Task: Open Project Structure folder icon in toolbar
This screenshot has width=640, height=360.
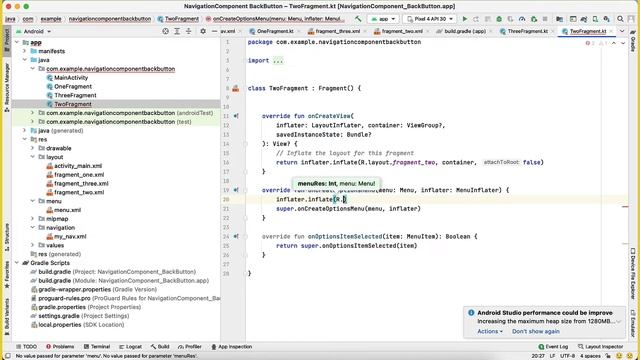Action: [560, 19]
